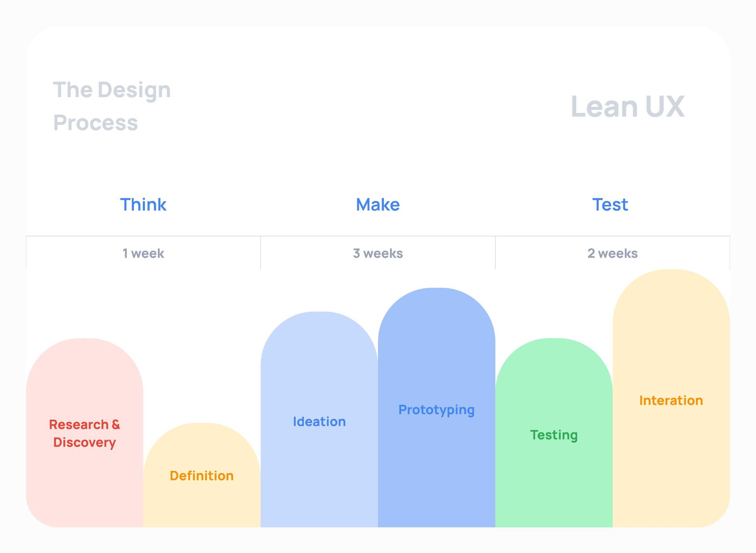The height and width of the screenshot is (553, 756).
Task: Click the "3 weeks" duration cell
Action: pyautogui.click(x=378, y=253)
